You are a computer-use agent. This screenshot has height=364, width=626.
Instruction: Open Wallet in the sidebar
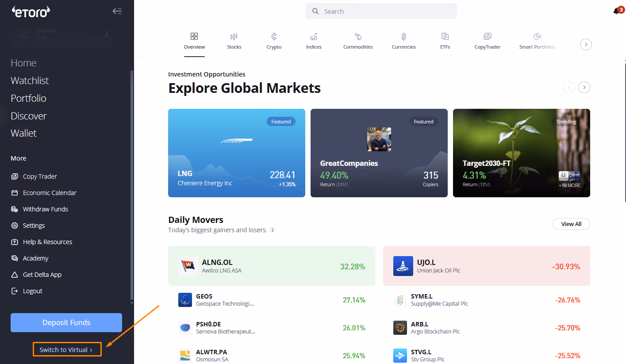point(23,133)
